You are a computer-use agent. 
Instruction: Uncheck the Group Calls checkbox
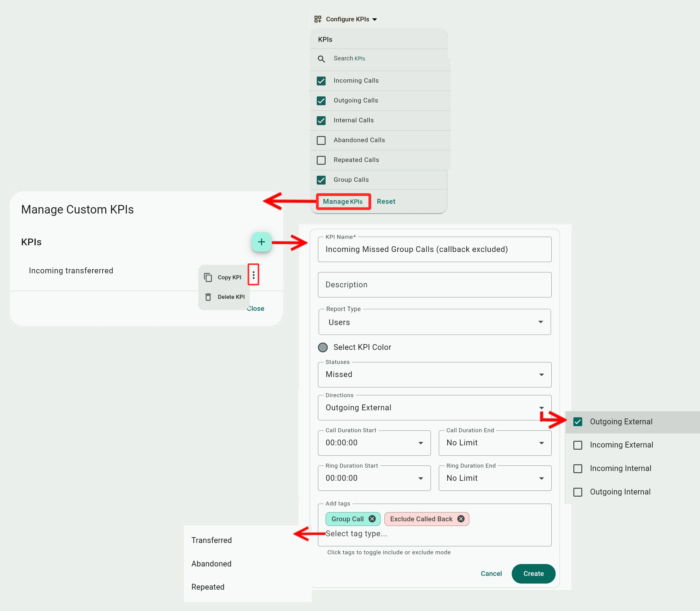click(321, 180)
